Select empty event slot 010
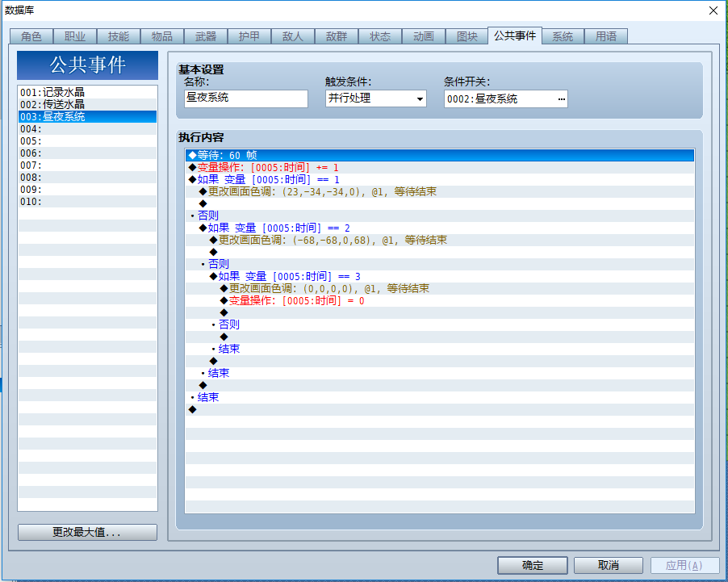Screen dimensions: 728x582 [87, 201]
